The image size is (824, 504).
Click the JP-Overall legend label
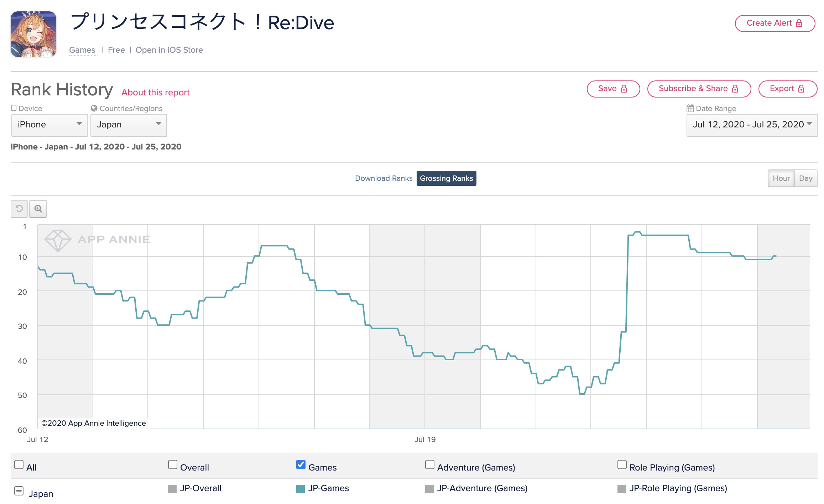(x=200, y=488)
